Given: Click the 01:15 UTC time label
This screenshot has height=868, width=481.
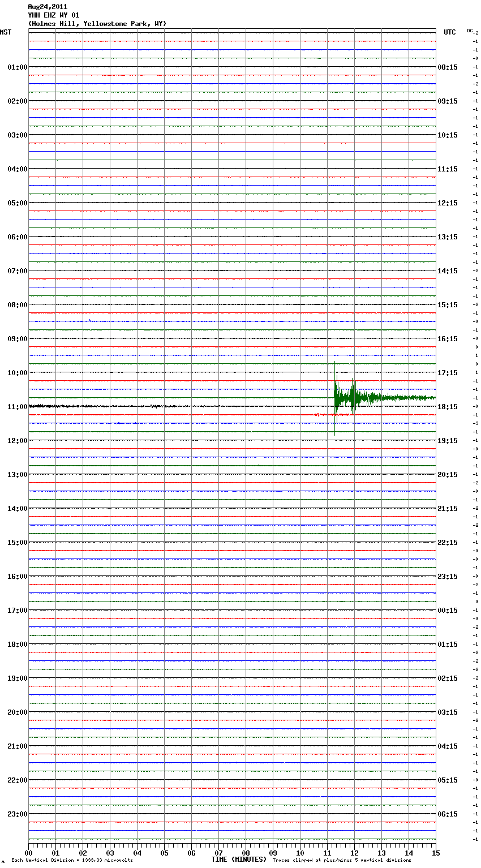Looking at the screenshot, I should pyautogui.click(x=448, y=644).
